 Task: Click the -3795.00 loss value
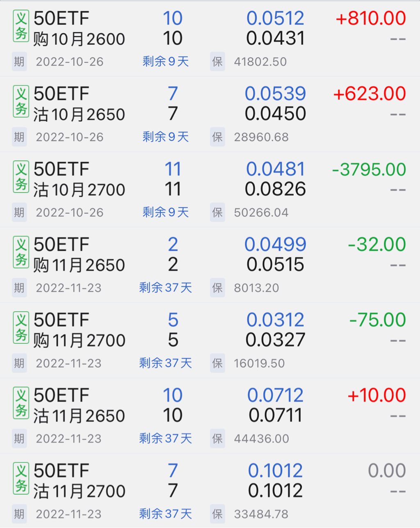point(369,169)
